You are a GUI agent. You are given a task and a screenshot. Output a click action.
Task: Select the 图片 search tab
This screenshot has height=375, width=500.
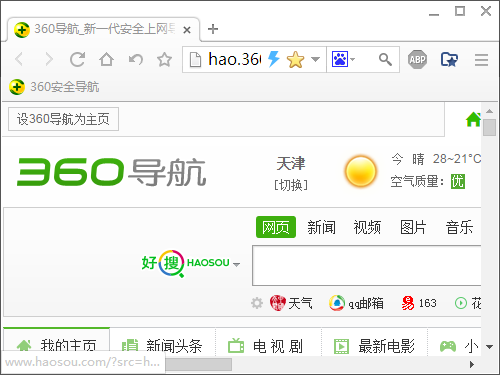[x=413, y=227]
